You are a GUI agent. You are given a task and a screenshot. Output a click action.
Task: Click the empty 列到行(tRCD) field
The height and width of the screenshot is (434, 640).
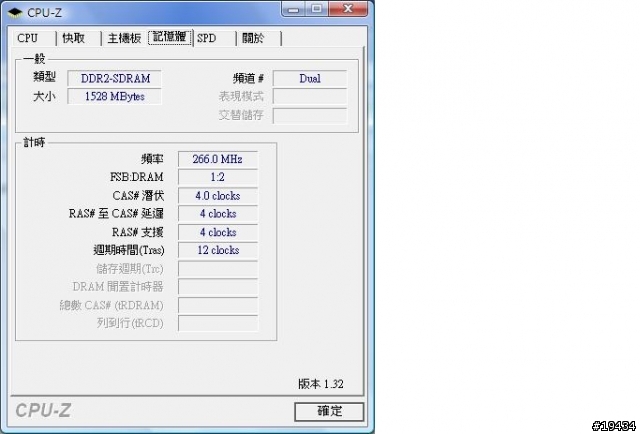pyautogui.click(x=218, y=323)
